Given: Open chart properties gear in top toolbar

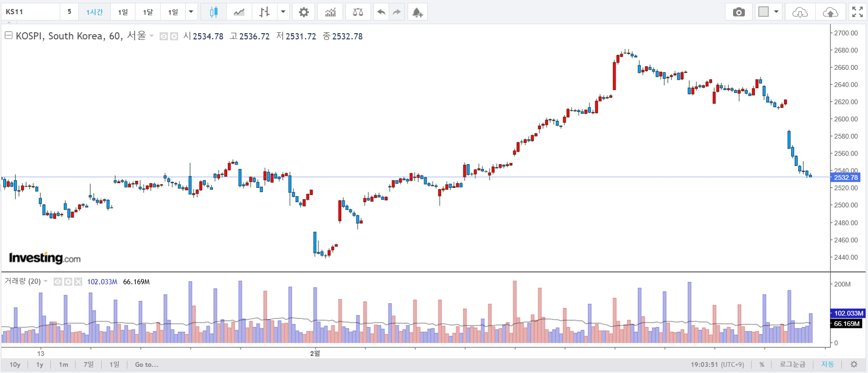Looking at the screenshot, I should (304, 12).
